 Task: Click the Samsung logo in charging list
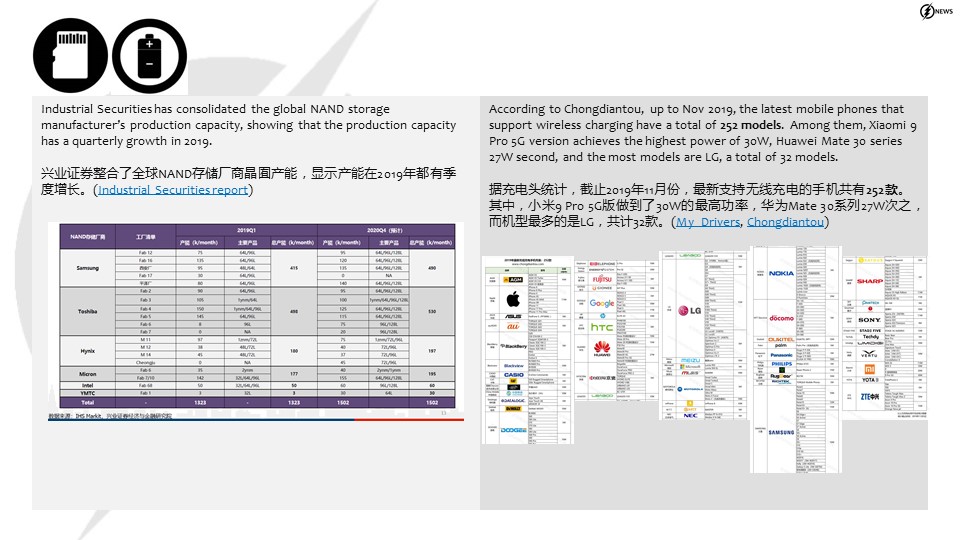[x=781, y=432]
